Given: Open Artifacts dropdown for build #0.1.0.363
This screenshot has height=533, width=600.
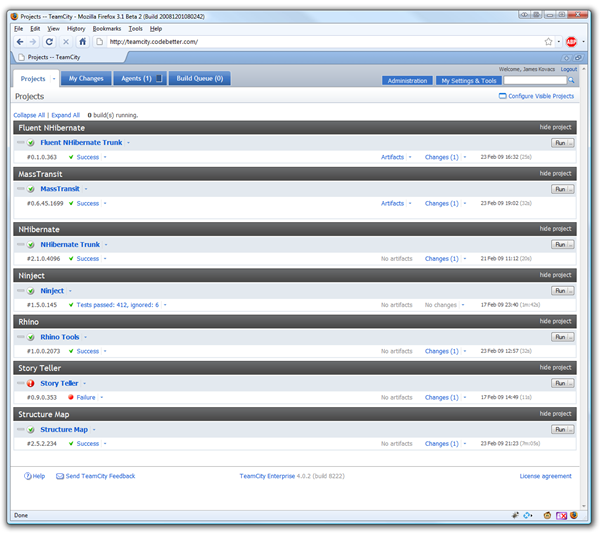Looking at the screenshot, I should coord(410,157).
